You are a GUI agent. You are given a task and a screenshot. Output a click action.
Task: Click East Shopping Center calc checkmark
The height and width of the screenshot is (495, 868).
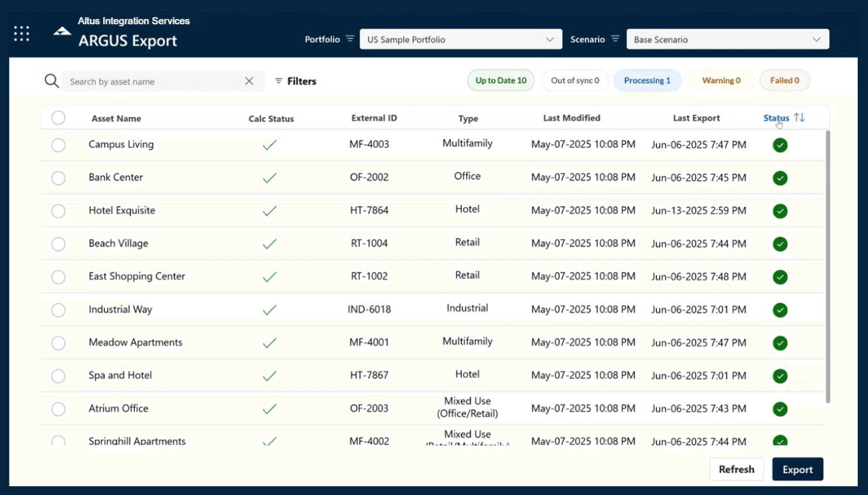(x=270, y=276)
